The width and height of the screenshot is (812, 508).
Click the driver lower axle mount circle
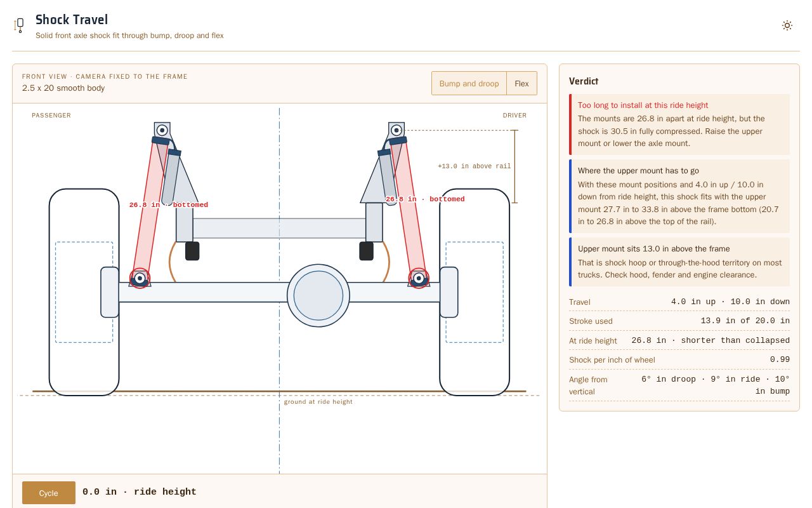pos(419,278)
